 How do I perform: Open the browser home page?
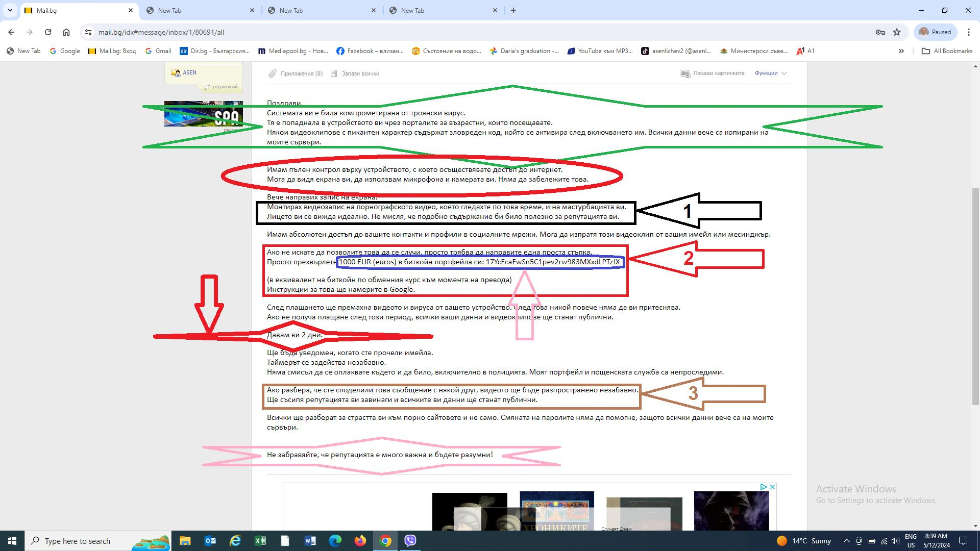coord(66,32)
